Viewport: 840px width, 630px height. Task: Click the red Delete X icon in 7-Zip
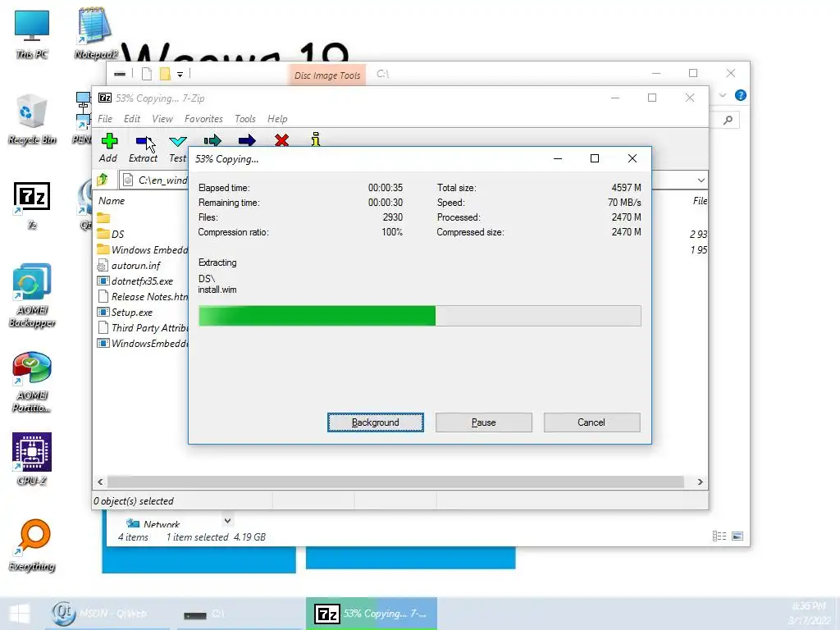[x=281, y=140]
